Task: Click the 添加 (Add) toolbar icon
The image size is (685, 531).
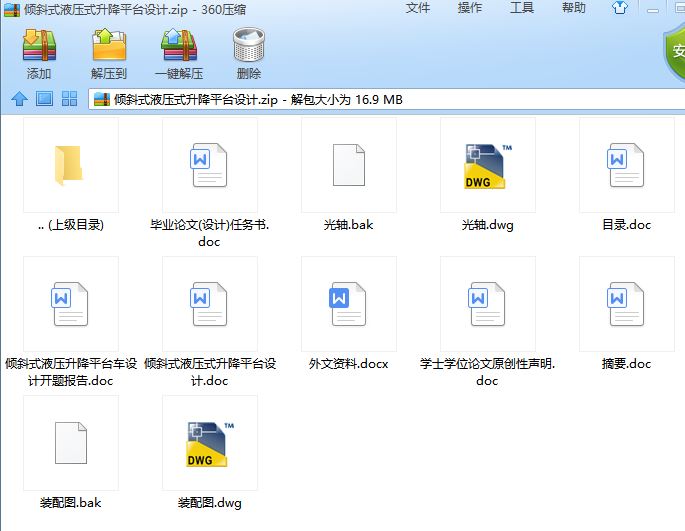Action: click(39, 45)
